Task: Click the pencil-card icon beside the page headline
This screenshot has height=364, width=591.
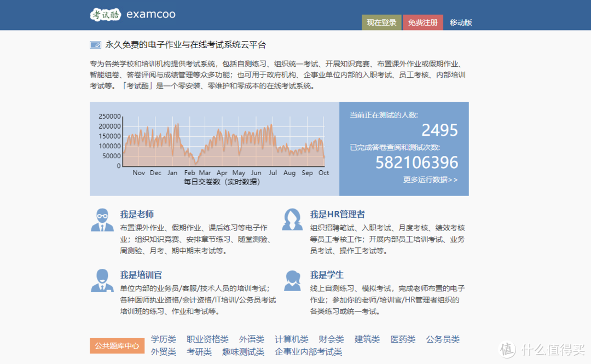Action: [95, 45]
